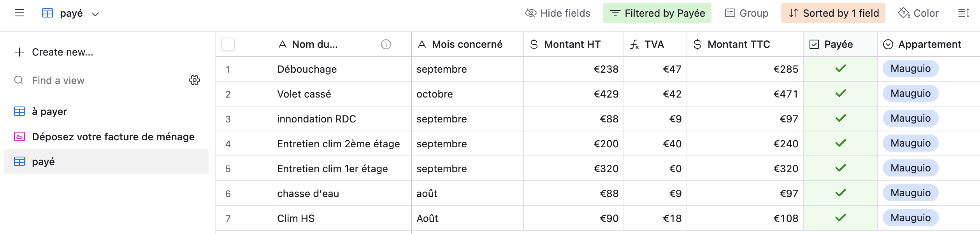Open the Appartement single-select column header
Viewport: 980px width, 234px height.
click(929, 44)
